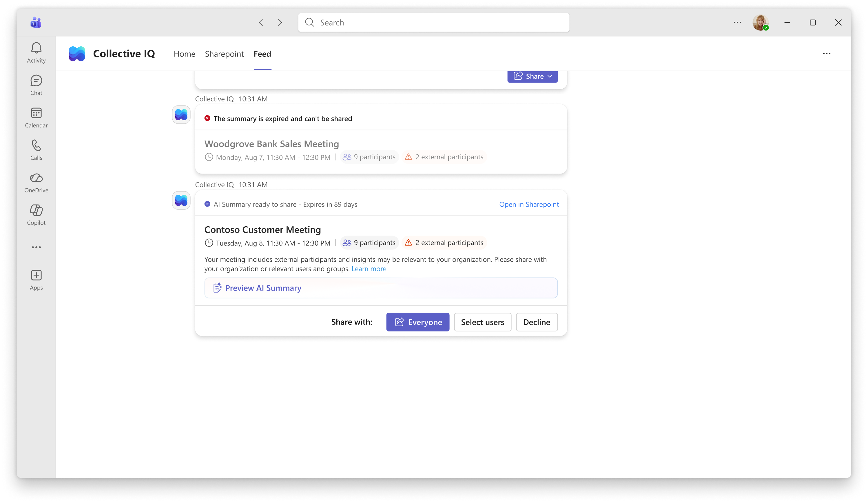868x503 pixels.
Task: Go to Calendar in the sidebar
Action: (36, 117)
